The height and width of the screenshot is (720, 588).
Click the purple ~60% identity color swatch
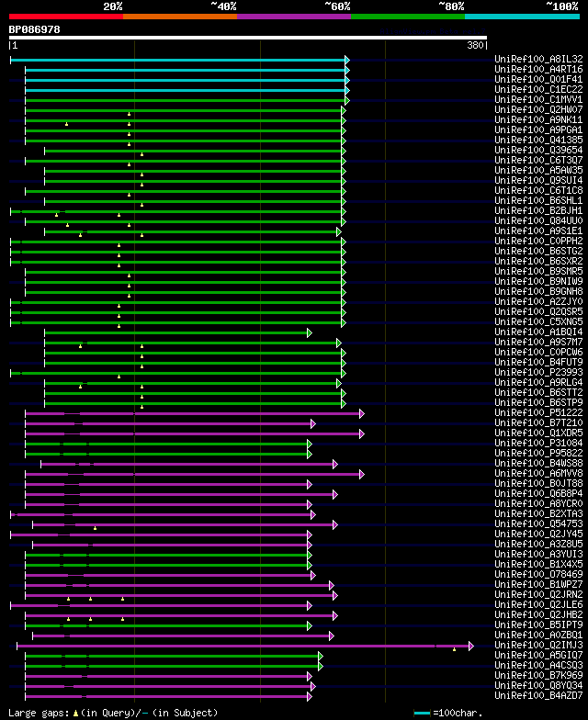pos(294,17)
